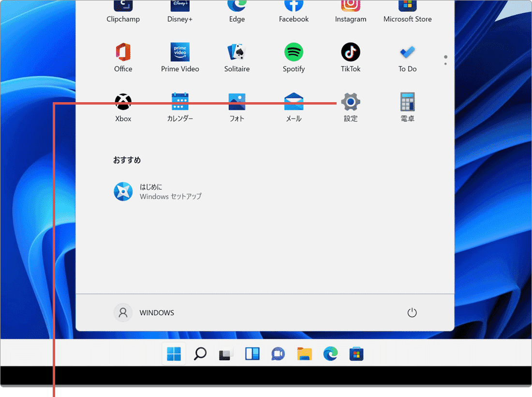532x397 pixels.
Task: Open the Widgets taskbar icon
Action: pyautogui.click(x=252, y=354)
